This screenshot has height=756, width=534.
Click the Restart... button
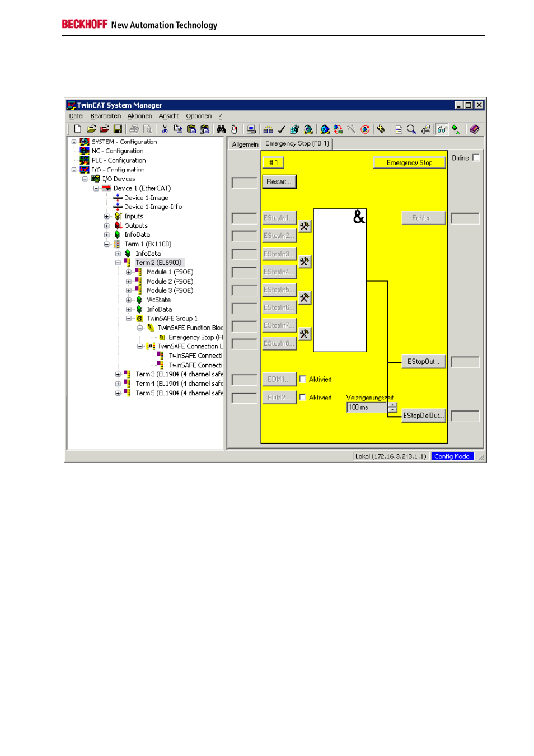(x=279, y=182)
